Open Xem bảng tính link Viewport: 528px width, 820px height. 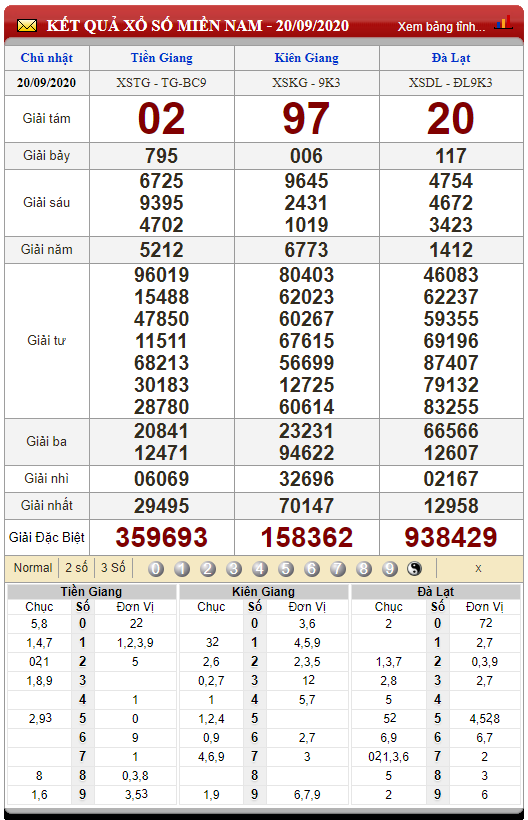tap(441, 27)
